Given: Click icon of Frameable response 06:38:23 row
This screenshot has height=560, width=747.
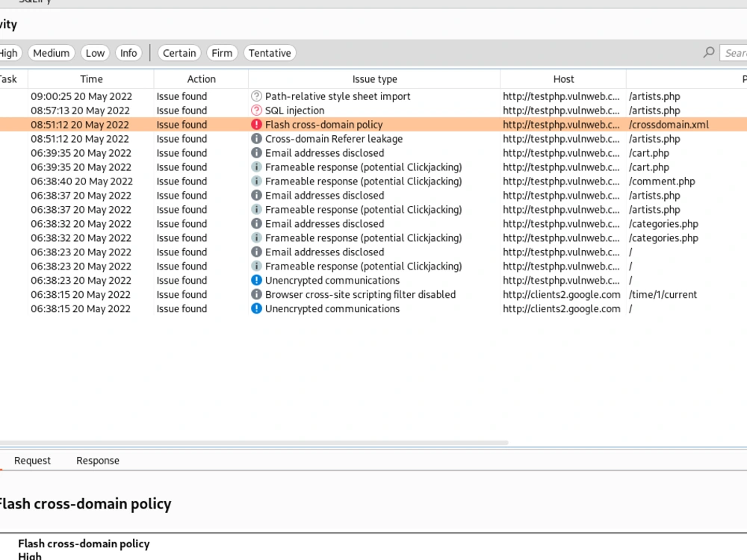Looking at the screenshot, I should click(x=256, y=267).
